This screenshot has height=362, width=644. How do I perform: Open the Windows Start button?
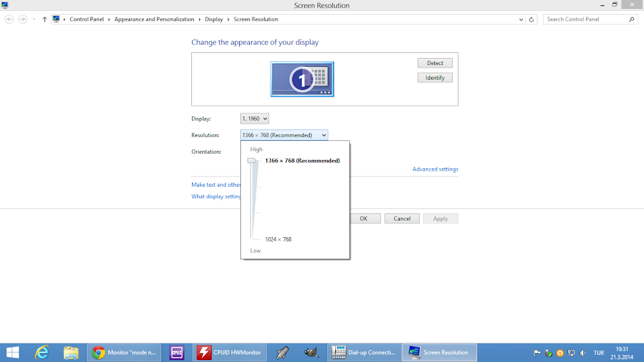(x=12, y=352)
